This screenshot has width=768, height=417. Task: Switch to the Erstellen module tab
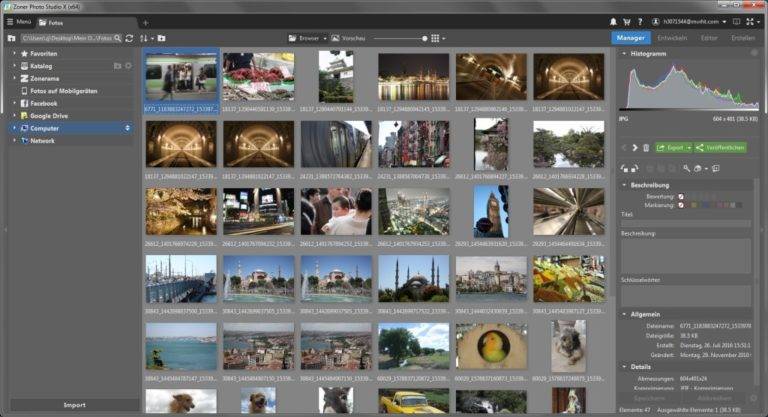(x=743, y=38)
